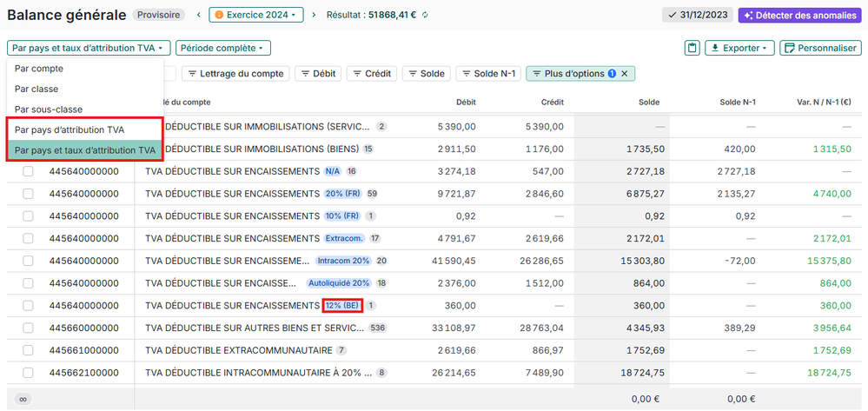The height and width of the screenshot is (411, 868).
Task: Select checkbox of account 445662100000
Action: (28, 373)
